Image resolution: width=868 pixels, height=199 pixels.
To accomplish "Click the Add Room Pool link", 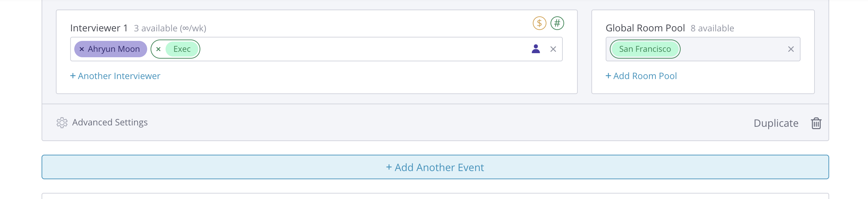I will pyautogui.click(x=641, y=76).
